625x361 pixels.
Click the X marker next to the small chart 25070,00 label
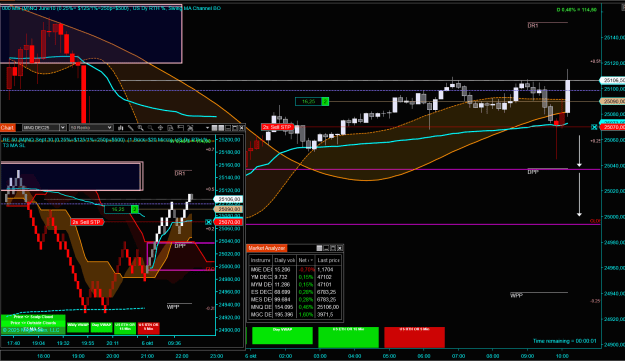pyautogui.click(x=208, y=222)
